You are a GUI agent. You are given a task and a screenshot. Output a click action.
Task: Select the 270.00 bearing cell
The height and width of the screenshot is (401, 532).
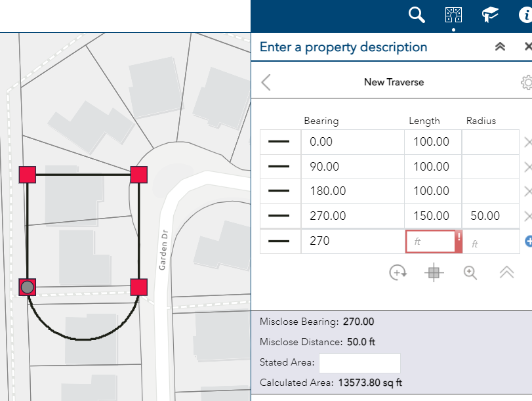pos(353,216)
